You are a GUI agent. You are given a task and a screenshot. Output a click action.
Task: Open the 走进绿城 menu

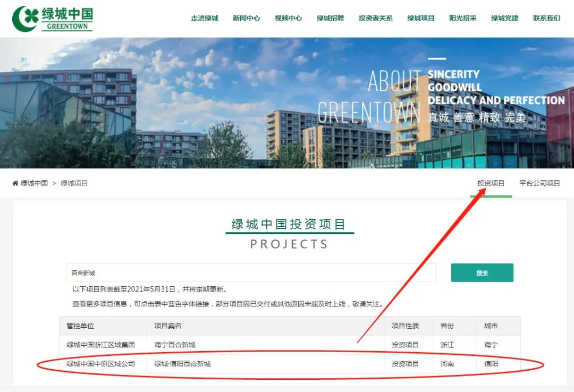(x=205, y=18)
